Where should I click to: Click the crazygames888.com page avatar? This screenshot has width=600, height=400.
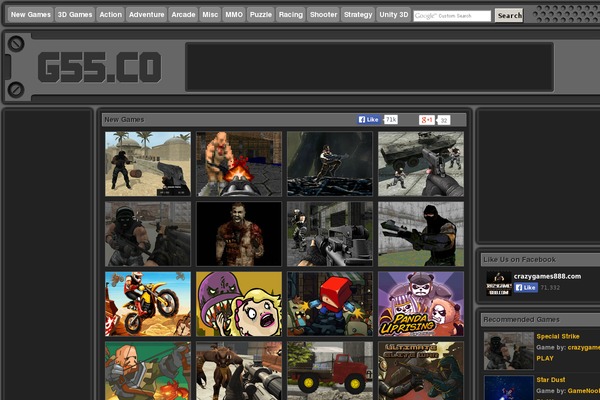click(499, 284)
